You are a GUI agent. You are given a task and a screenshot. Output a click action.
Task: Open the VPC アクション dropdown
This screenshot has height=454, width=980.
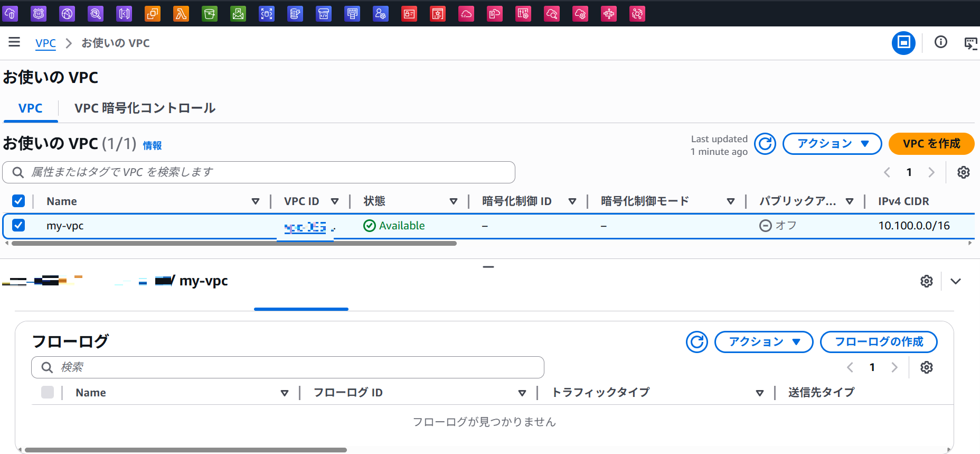click(832, 144)
